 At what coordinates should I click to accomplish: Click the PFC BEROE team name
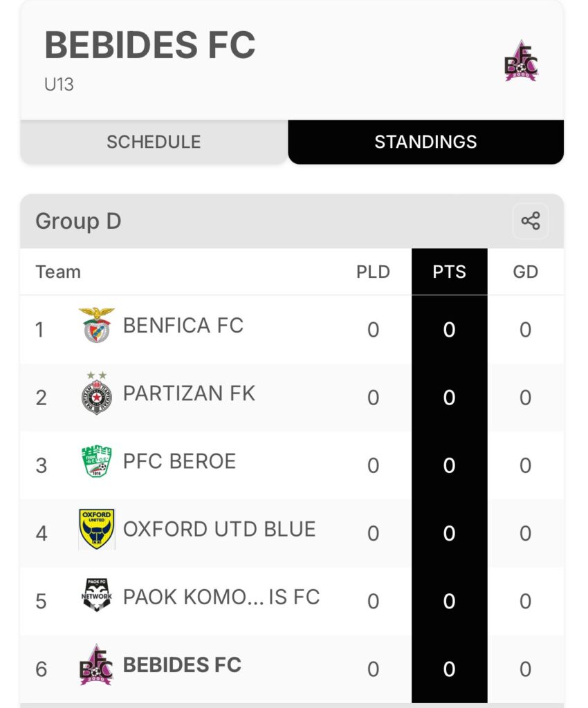tap(180, 461)
